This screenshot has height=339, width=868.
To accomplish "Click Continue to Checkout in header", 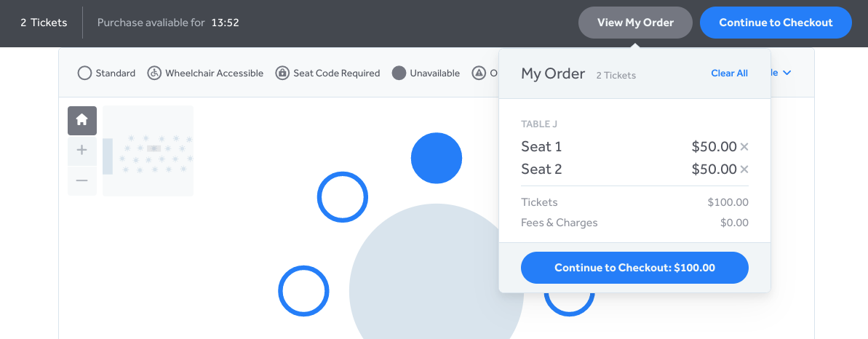I will (x=776, y=23).
